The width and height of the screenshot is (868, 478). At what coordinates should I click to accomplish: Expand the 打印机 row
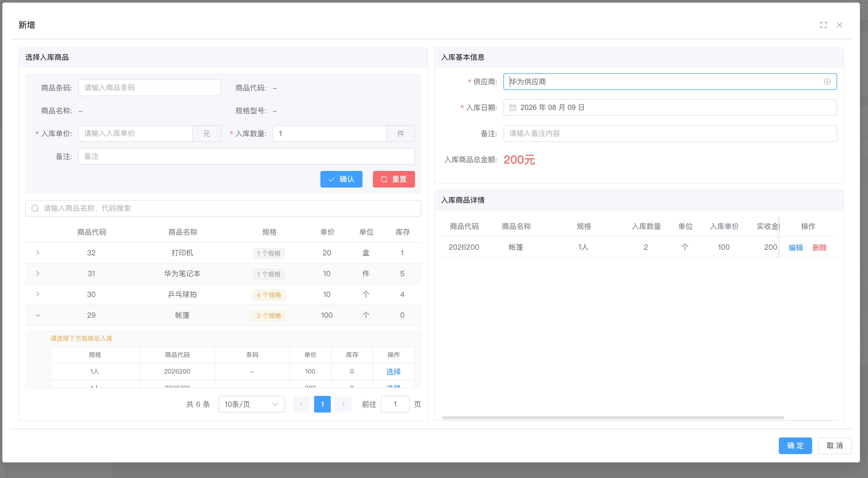pyautogui.click(x=38, y=253)
